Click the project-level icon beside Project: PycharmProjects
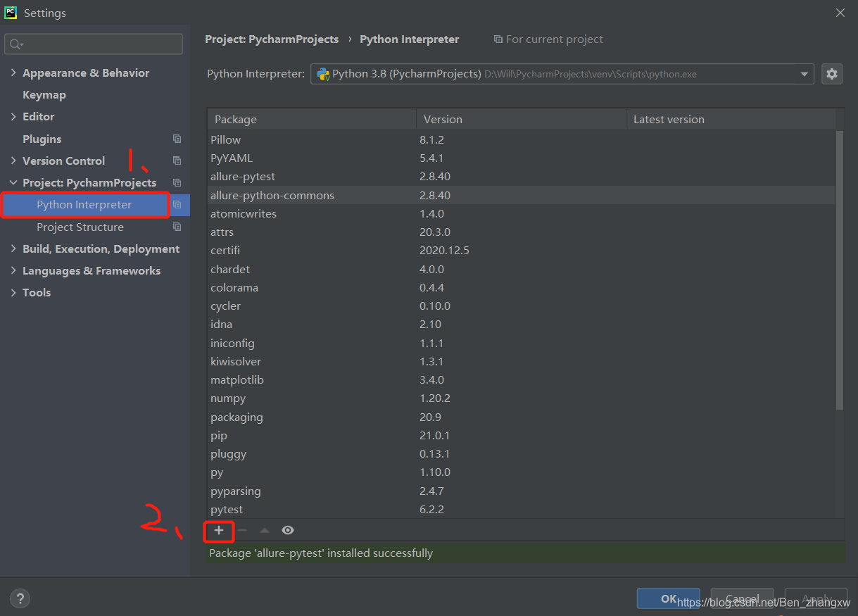 tap(177, 182)
